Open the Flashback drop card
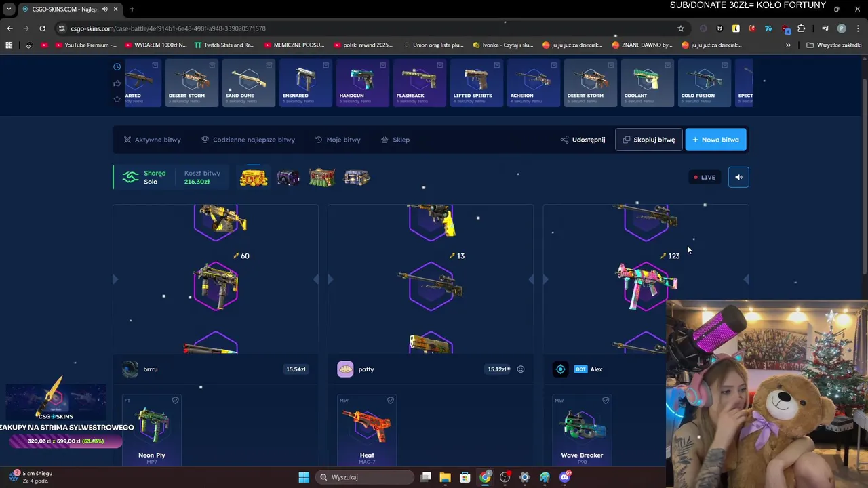The height and width of the screenshot is (488, 868). [x=420, y=83]
